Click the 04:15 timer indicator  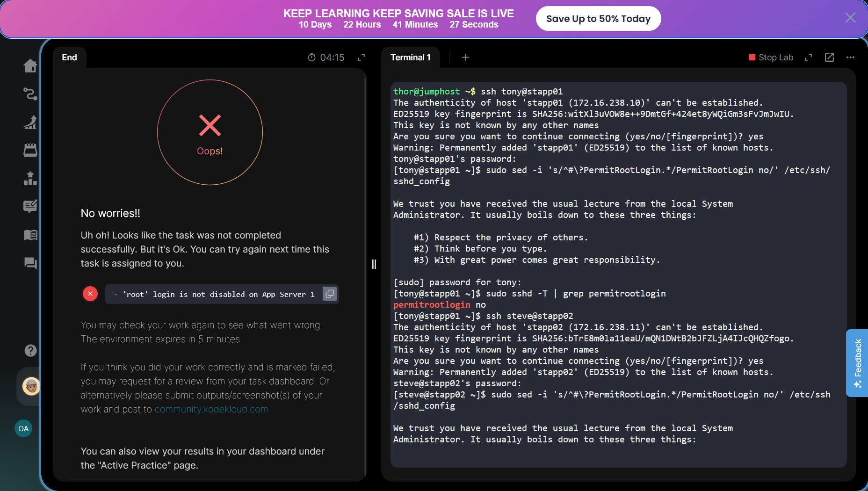coord(326,58)
